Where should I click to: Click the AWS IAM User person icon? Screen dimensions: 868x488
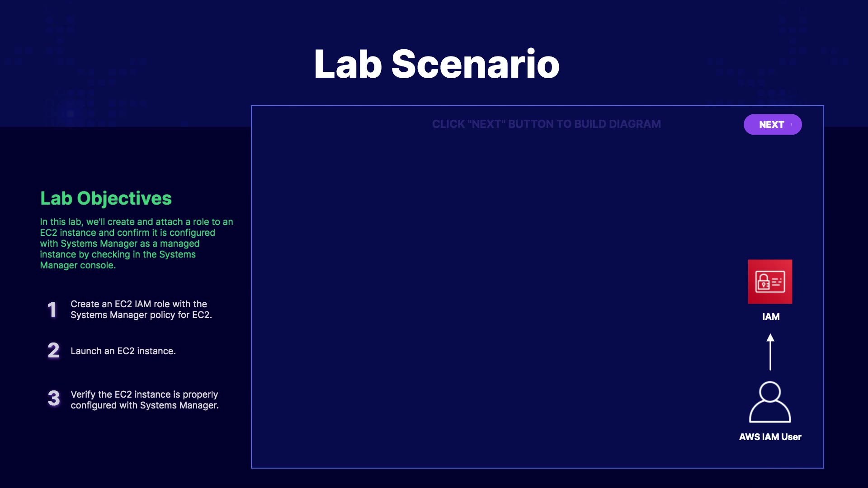[770, 402]
